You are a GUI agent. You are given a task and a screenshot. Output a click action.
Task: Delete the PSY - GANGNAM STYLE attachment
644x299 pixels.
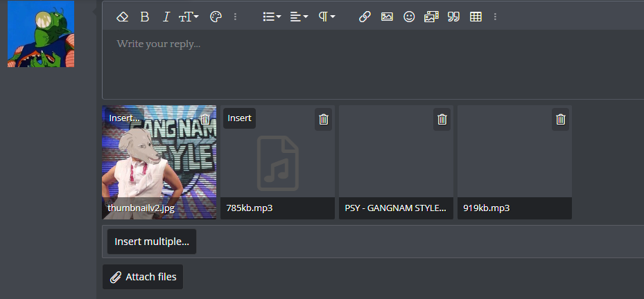point(442,119)
